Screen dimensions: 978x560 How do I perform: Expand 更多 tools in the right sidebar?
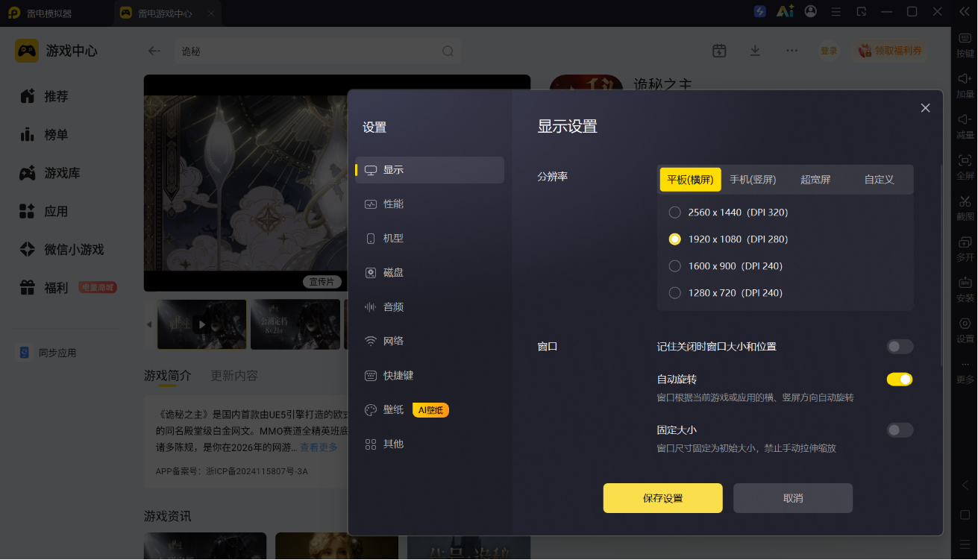point(965,371)
